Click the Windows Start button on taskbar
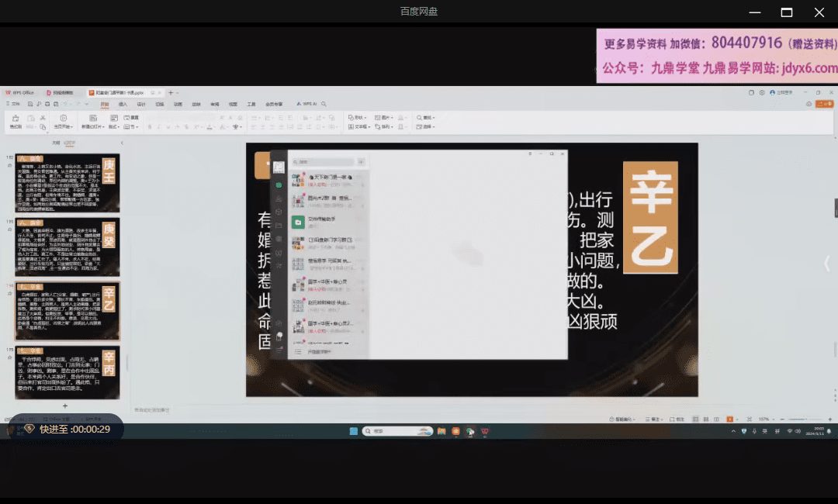Viewport: 838px width, 504px height. [353, 431]
